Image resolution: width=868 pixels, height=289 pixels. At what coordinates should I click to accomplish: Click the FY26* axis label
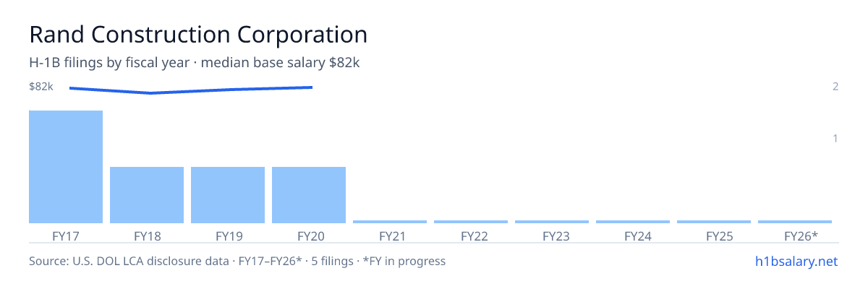[801, 236]
